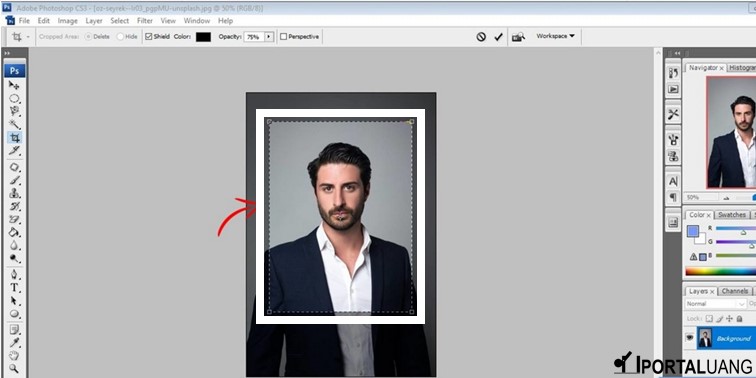
Task: Switch to the Swatches tab
Action: click(731, 215)
